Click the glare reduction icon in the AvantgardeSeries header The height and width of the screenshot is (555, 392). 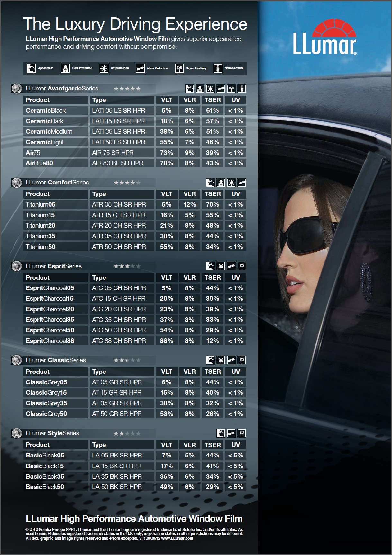tap(221, 89)
